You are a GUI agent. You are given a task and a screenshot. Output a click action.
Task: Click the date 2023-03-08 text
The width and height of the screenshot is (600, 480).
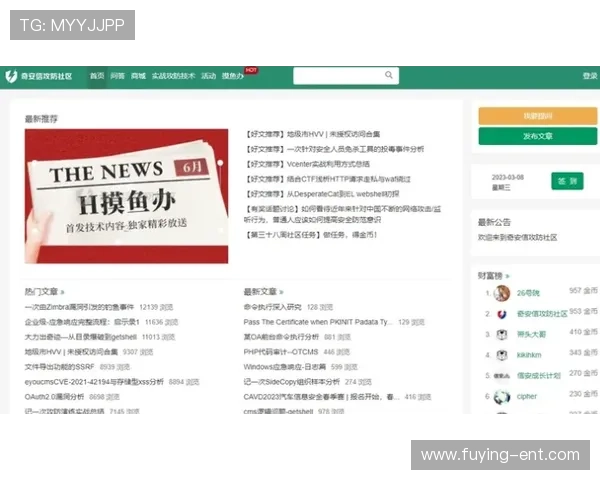507,177
